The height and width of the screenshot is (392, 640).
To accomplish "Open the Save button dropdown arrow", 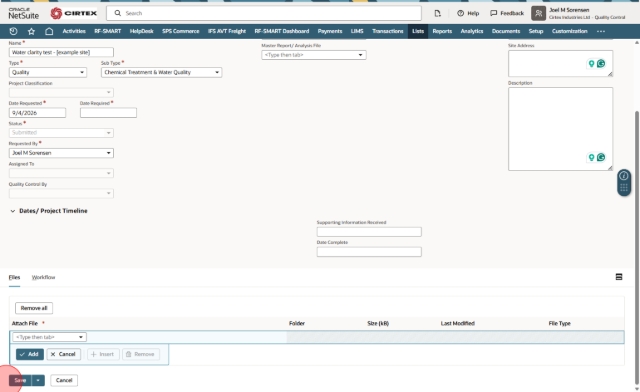I will tap(38, 380).
